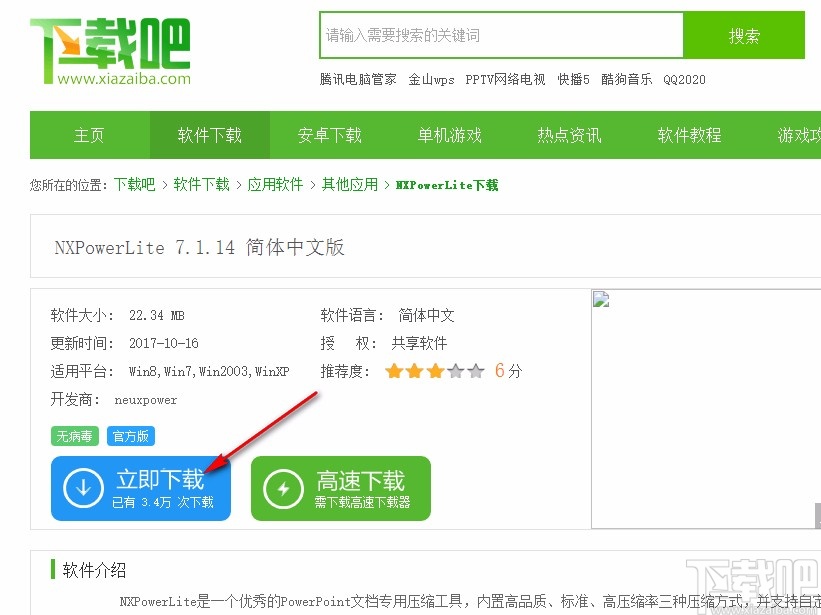Click the update date 2017-10-16
Screen dimensions: 821x615
(x=164, y=343)
